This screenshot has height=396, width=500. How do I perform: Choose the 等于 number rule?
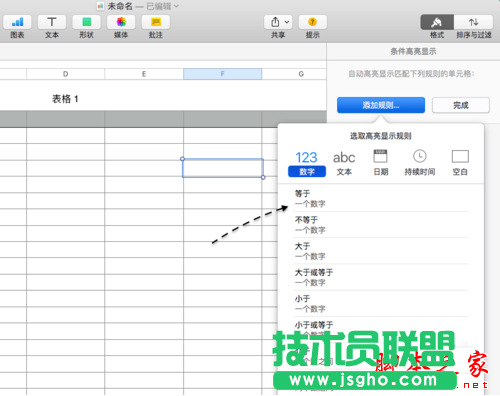[381, 198]
